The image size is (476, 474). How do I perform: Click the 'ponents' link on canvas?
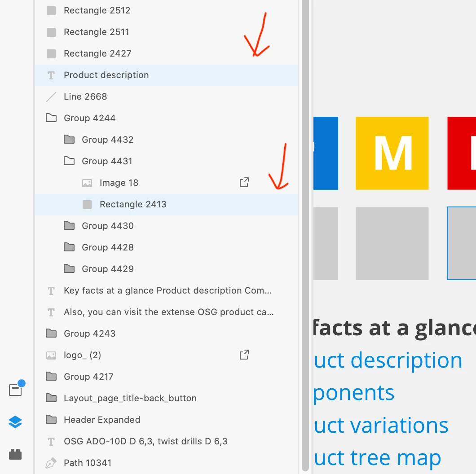[x=354, y=393]
